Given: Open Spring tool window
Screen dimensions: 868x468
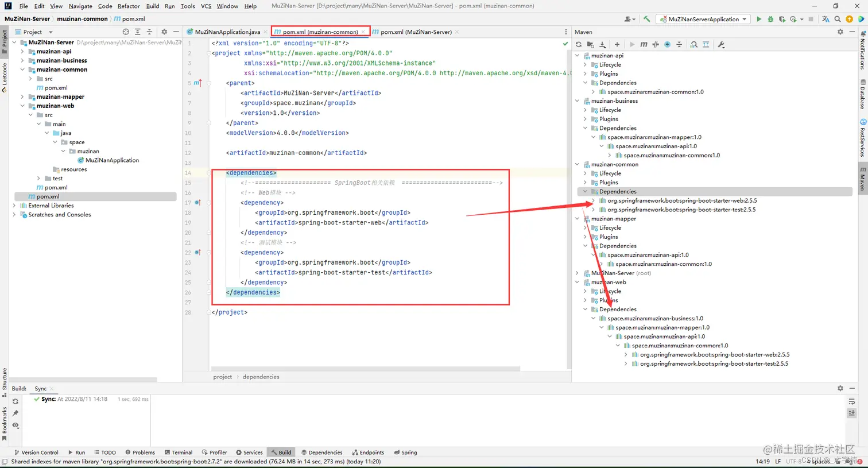Looking at the screenshot, I should (406, 452).
